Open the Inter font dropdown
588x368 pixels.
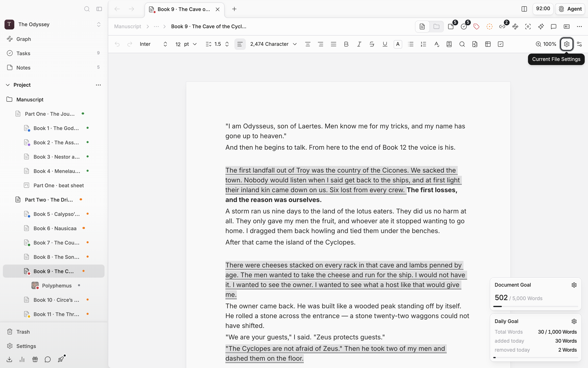(154, 44)
